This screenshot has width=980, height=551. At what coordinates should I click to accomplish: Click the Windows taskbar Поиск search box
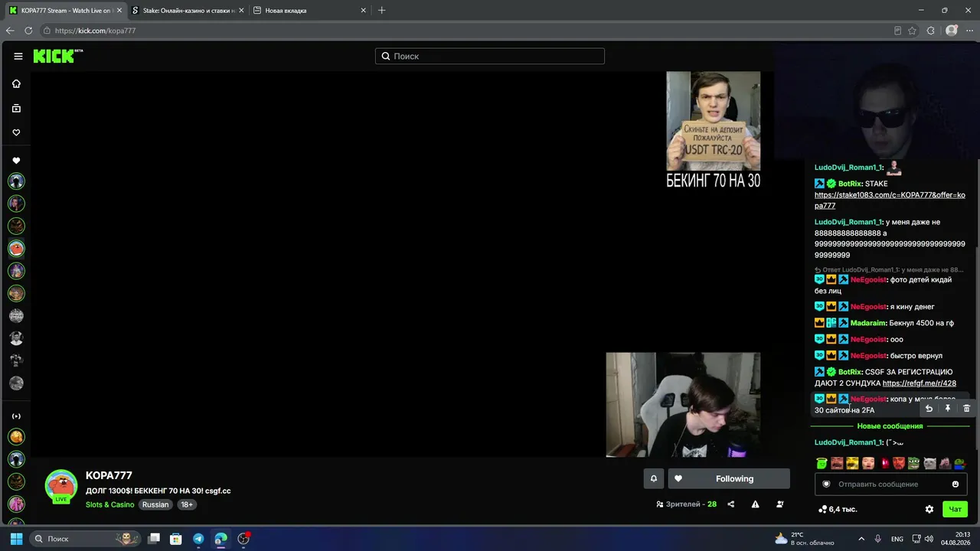(86, 539)
